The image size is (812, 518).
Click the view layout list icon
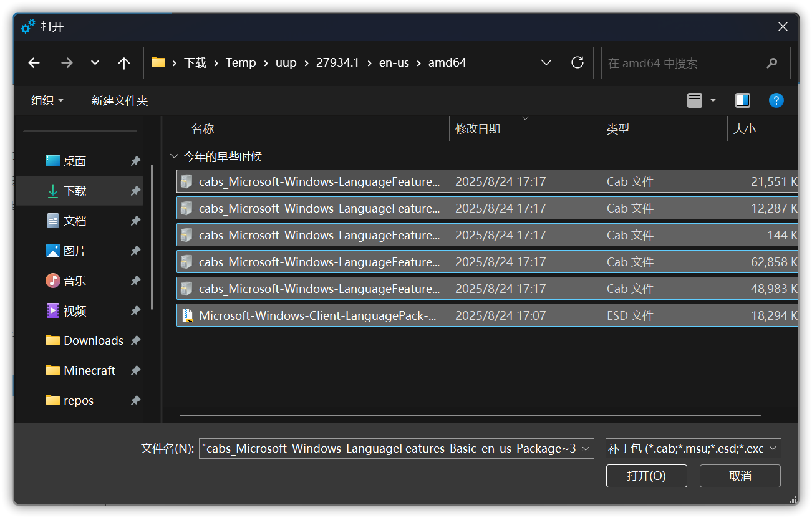[x=695, y=100]
